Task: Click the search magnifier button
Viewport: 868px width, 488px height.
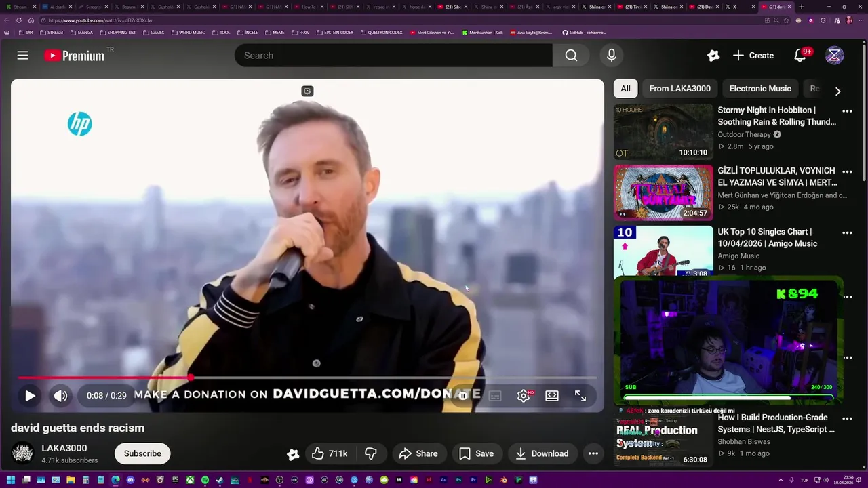Action: [x=571, y=56]
